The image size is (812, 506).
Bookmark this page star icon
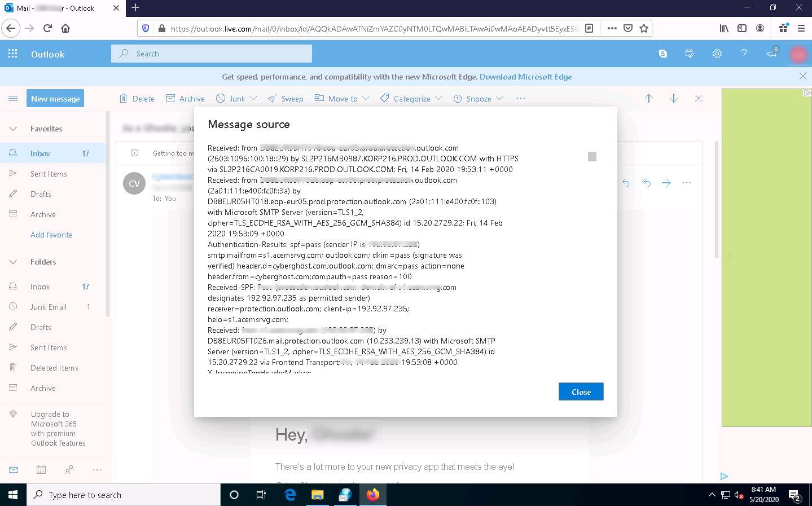644,28
